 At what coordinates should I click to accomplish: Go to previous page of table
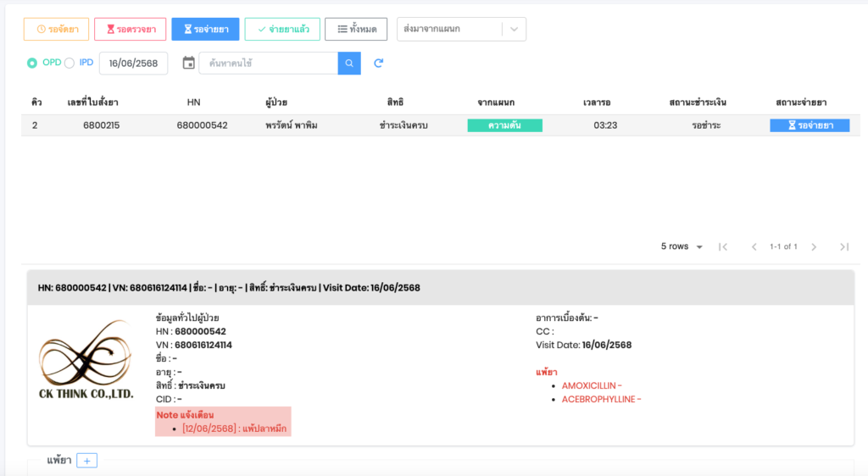click(754, 246)
